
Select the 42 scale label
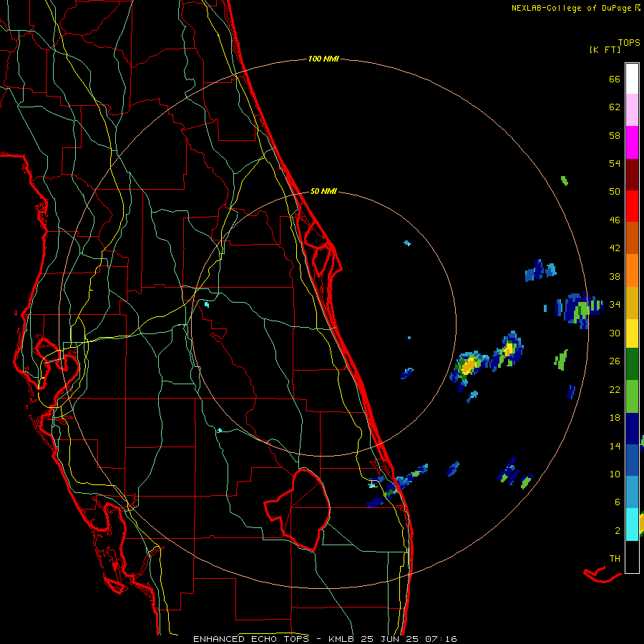pyautogui.click(x=615, y=248)
